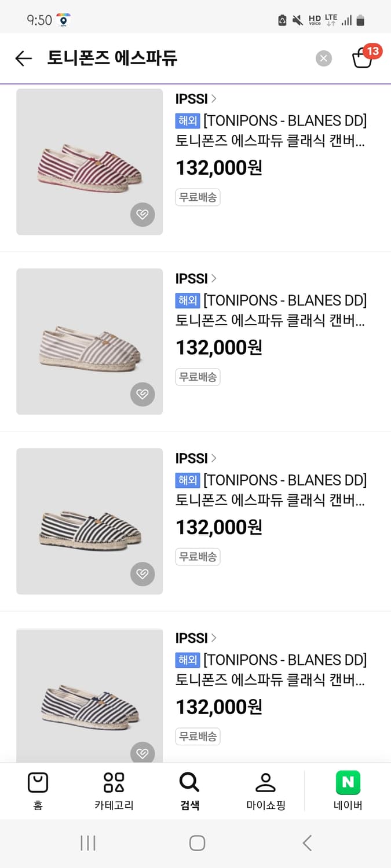Tap the status bar location indicator icon

tap(63, 19)
